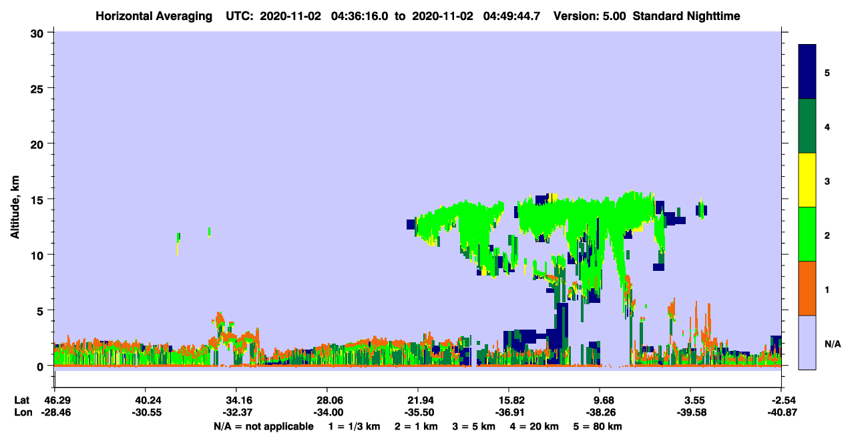Click legend text "3 = 5 km"
The width and height of the screenshot is (868, 445).
click(474, 426)
